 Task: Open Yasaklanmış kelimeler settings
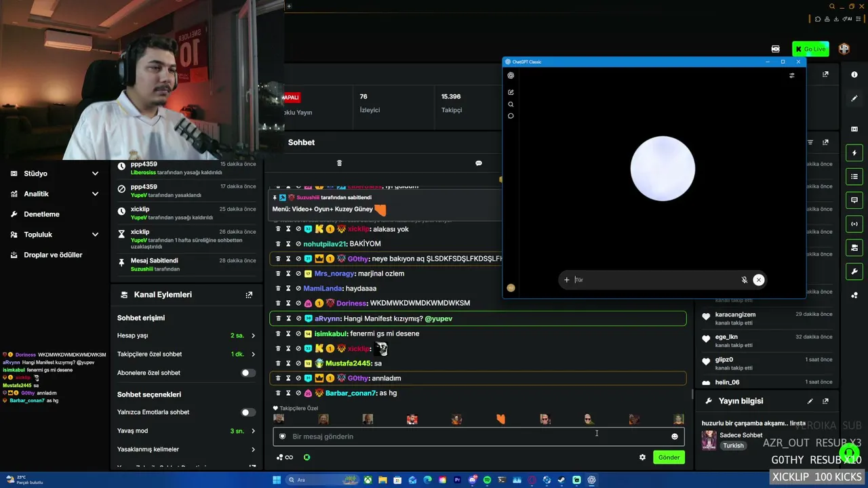[186, 449]
